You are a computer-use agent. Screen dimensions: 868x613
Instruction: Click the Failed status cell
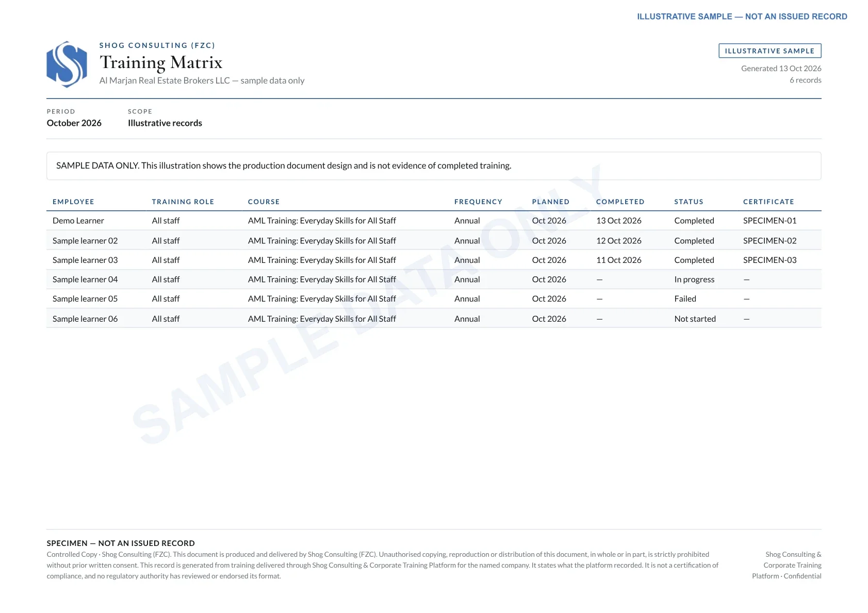coord(685,299)
